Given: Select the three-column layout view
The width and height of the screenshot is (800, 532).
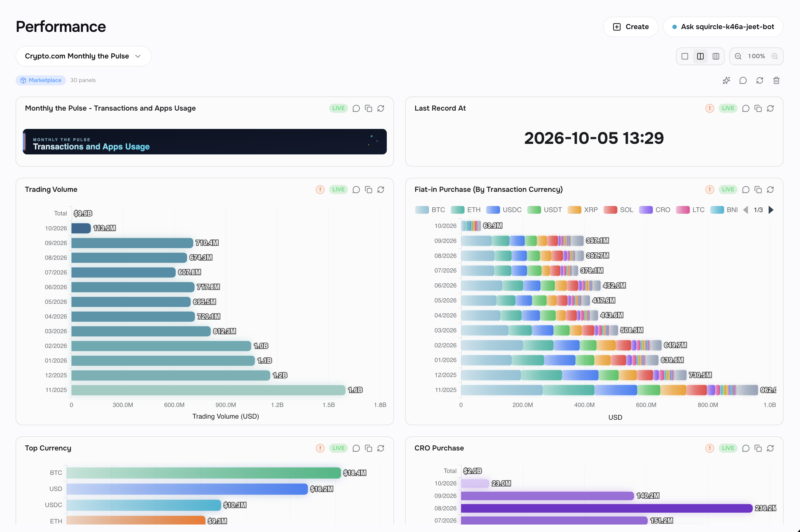Looking at the screenshot, I should pyautogui.click(x=716, y=56).
